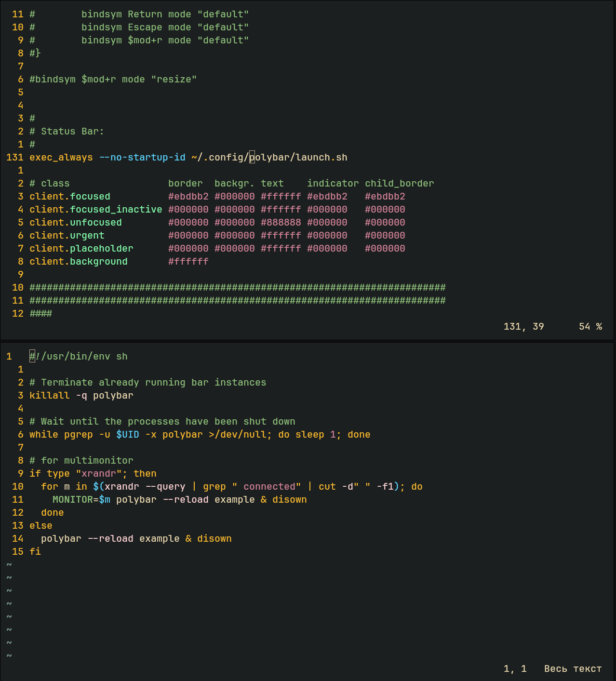This screenshot has width=616, height=681.
Task: Click 'backgr.' column header comment
Action: 235,184
